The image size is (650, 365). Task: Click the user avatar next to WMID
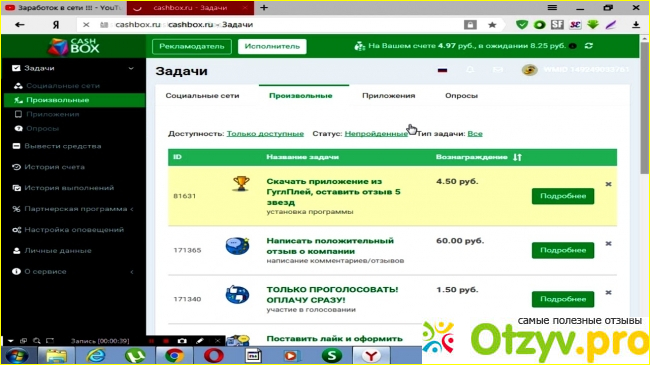[529, 70]
